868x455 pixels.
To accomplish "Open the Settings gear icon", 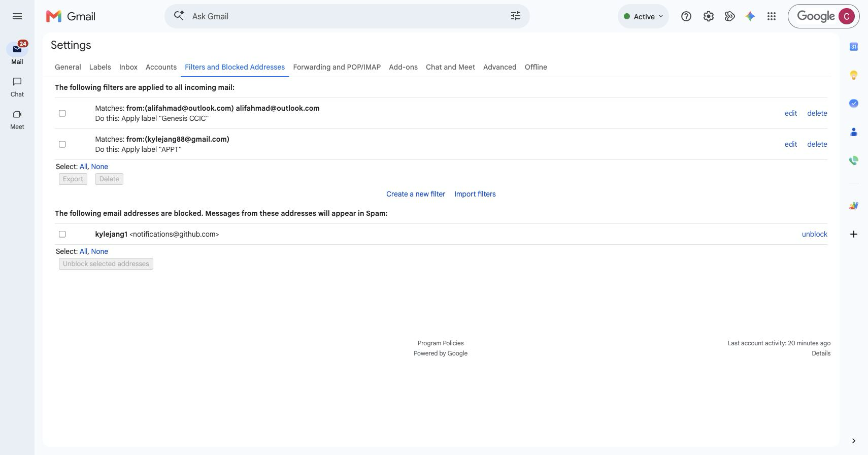I will [x=708, y=16].
